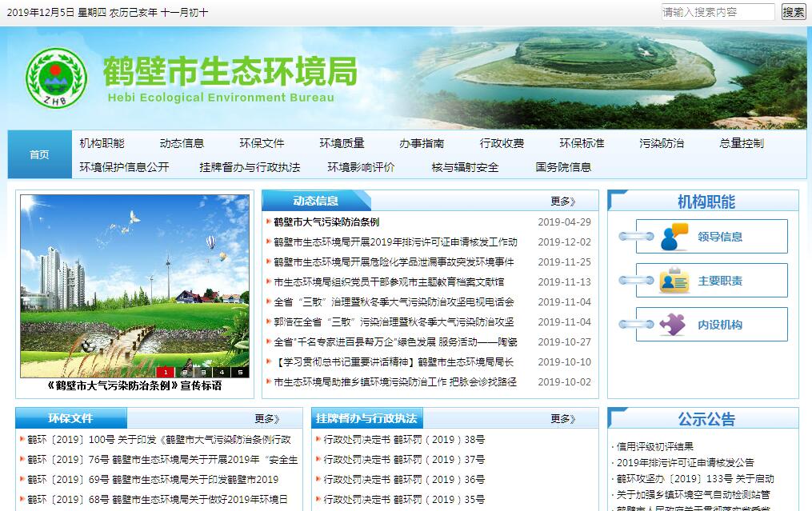The image size is (812, 511).
Task: Click the 内设机构 puzzle piece icon
Action: (x=673, y=325)
